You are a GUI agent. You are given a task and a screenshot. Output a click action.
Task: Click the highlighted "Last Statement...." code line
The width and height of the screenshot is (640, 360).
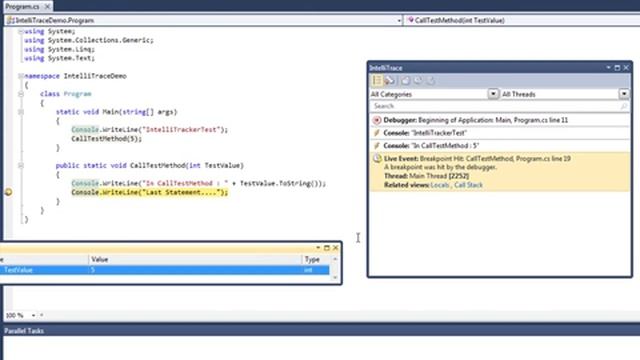coord(149,192)
